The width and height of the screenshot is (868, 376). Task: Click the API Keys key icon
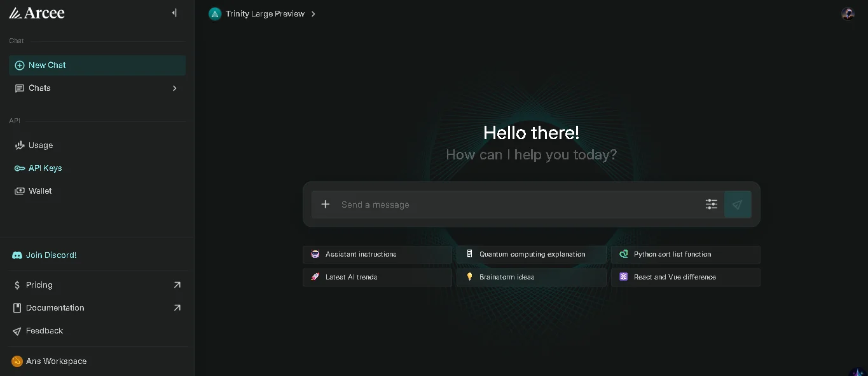tap(20, 168)
